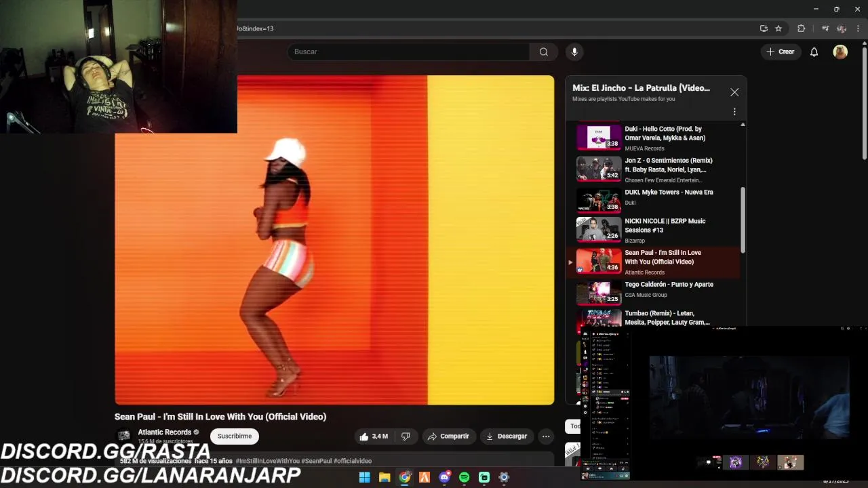
Task: Open the Mix playlist options menu
Action: point(734,112)
